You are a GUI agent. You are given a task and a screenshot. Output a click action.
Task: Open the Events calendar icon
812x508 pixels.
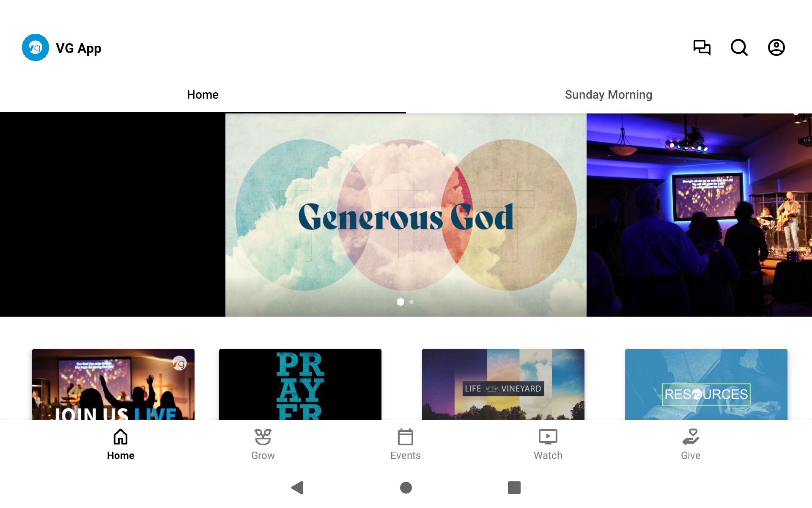(405, 437)
